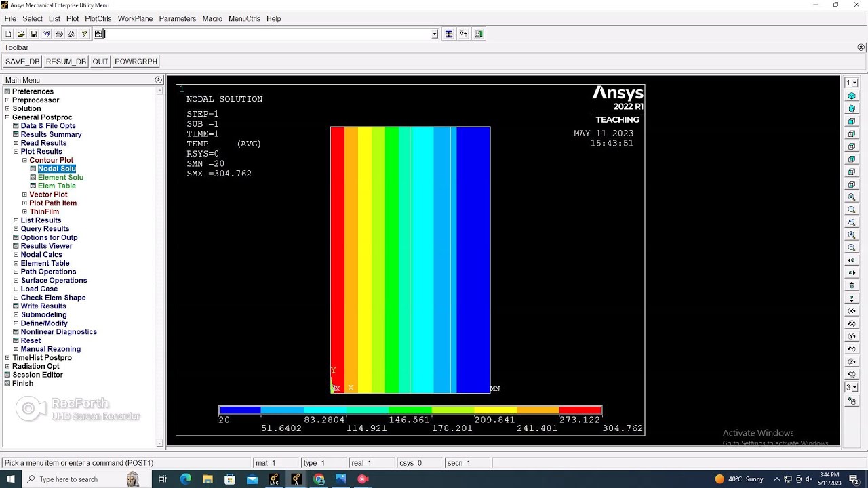Click the Windows Start button
The height and width of the screenshot is (488, 868).
click(11, 479)
